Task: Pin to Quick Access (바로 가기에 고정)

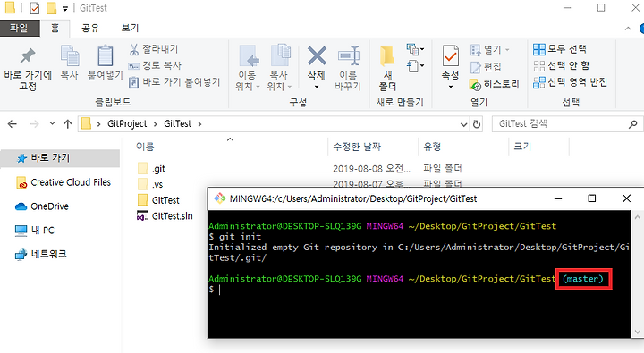Action: (28, 69)
